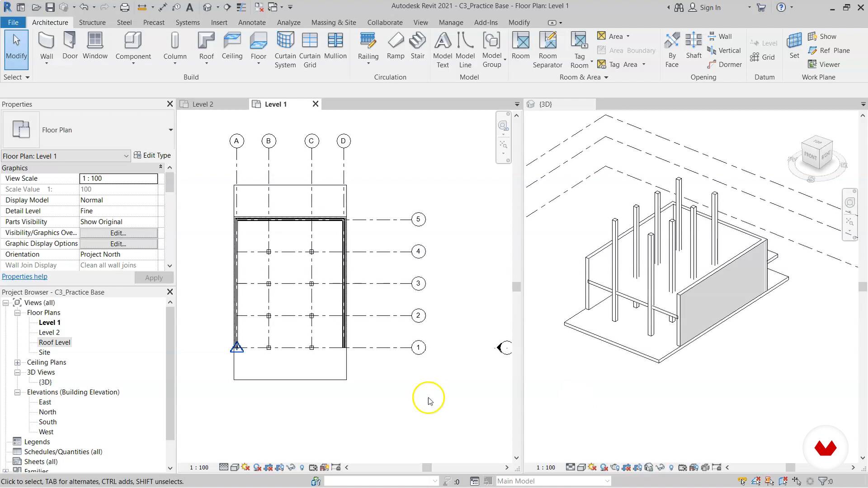Image resolution: width=868 pixels, height=488 pixels.
Task: Select the Shaft opening tool
Action: (693, 46)
